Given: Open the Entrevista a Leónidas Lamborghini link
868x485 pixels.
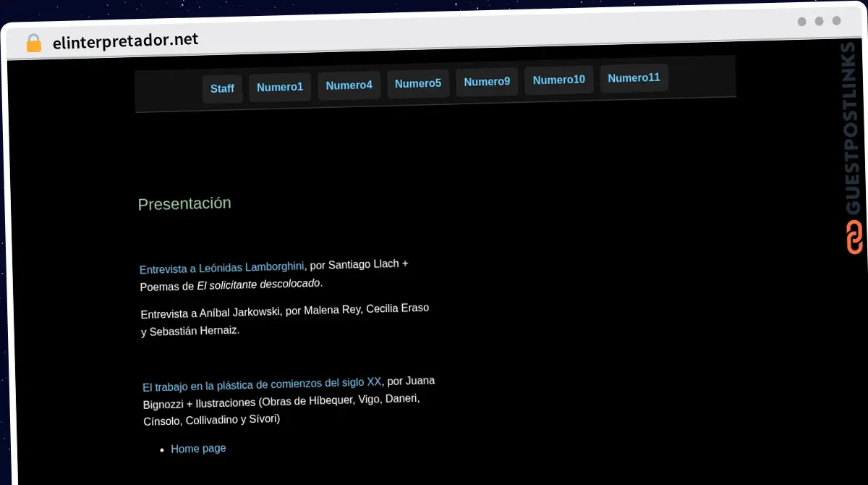Looking at the screenshot, I should 221,266.
